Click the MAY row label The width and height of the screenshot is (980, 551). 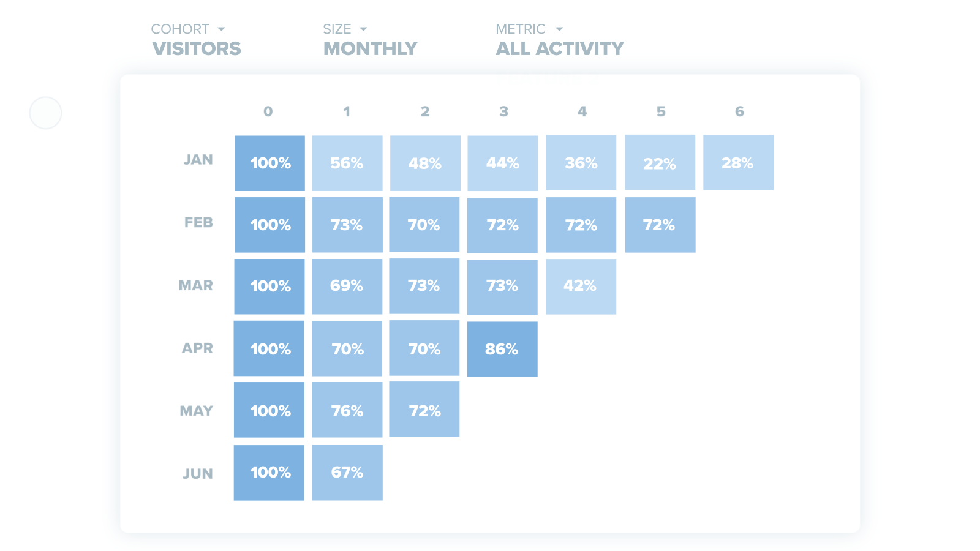point(197,410)
